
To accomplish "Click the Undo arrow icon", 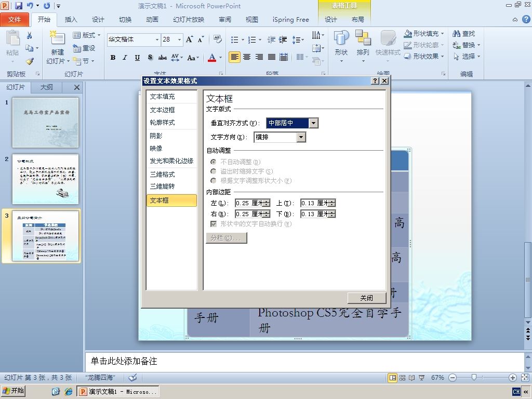I will [x=30, y=6].
